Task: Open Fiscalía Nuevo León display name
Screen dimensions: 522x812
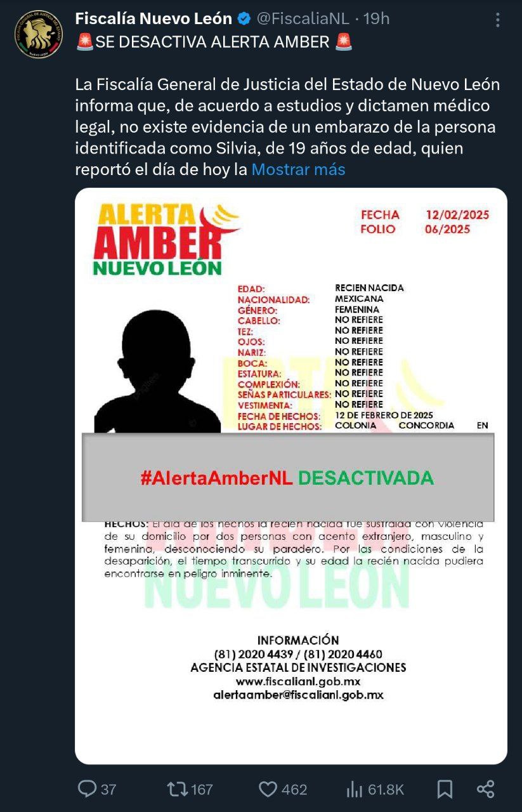Action: pos(153,19)
